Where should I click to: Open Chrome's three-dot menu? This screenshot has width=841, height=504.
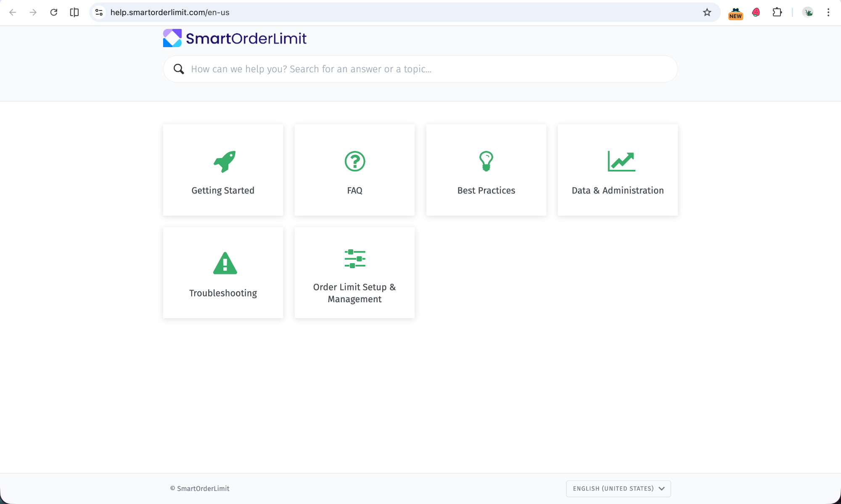pos(828,12)
